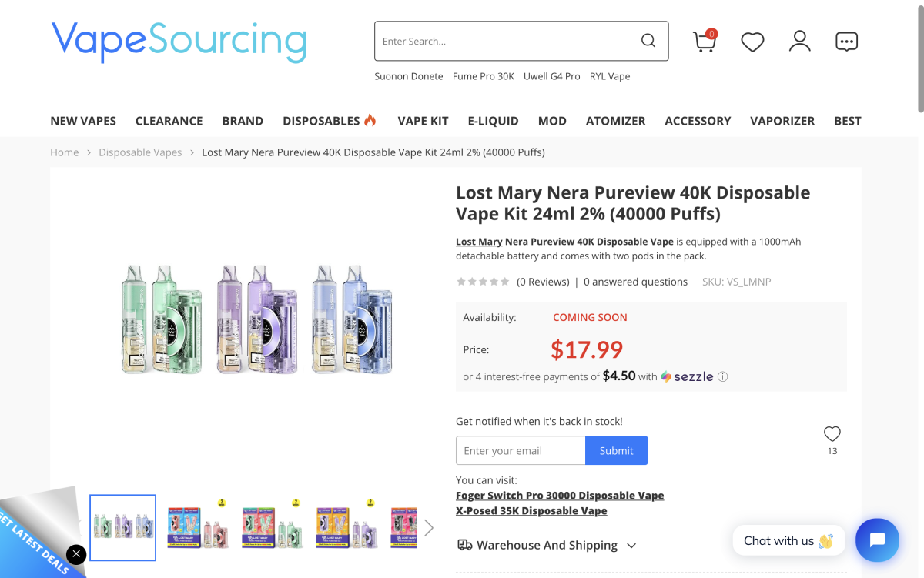
Task: Open Foger Switch Pro 30000 link
Action: 560,496
